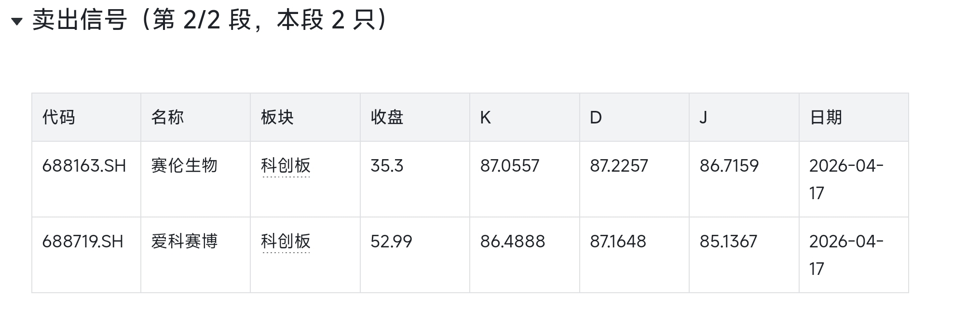Select the 赛伦生物 name cell
Image resolution: width=980 pixels, height=312 pixels.
pyautogui.click(x=184, y=166)
